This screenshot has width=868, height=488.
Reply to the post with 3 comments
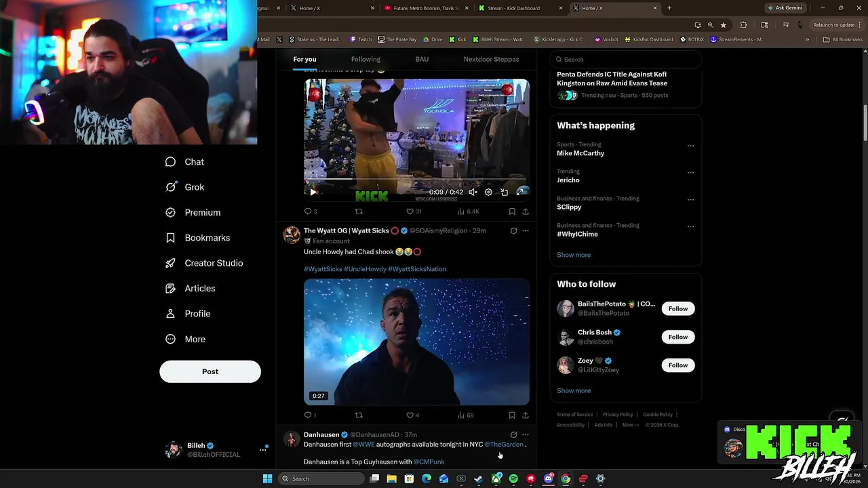click(311, 211)
